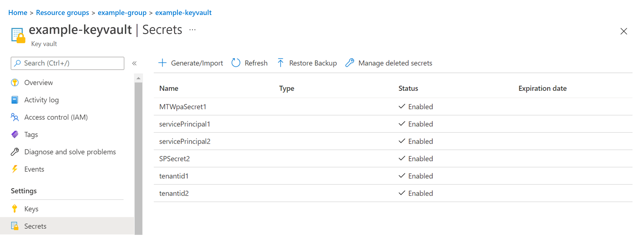Open the MTWpaSecret1 secret
This screenshot has width=644, height=246.
[x=183, y=106]
